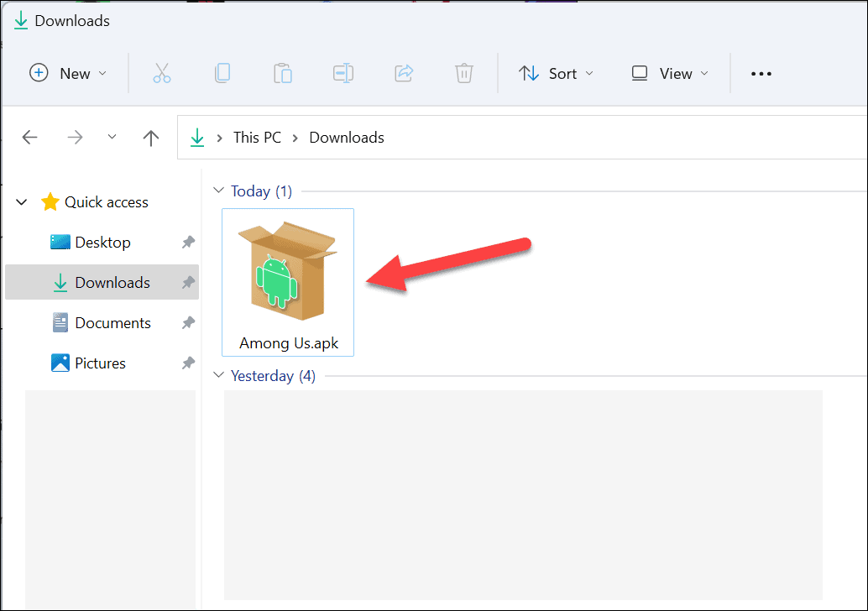
Task: Expand the New button's dropdown chevron
Action: click(x=104, y=73)
